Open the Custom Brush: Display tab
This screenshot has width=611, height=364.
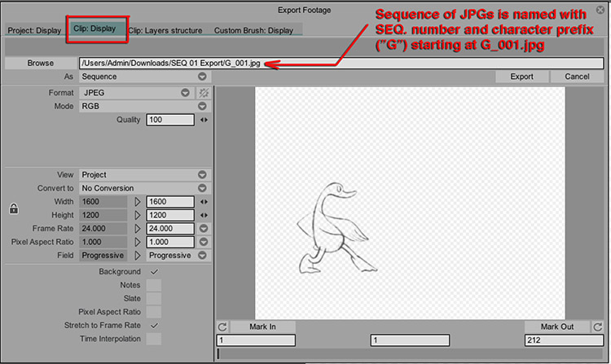coord(253,30)
